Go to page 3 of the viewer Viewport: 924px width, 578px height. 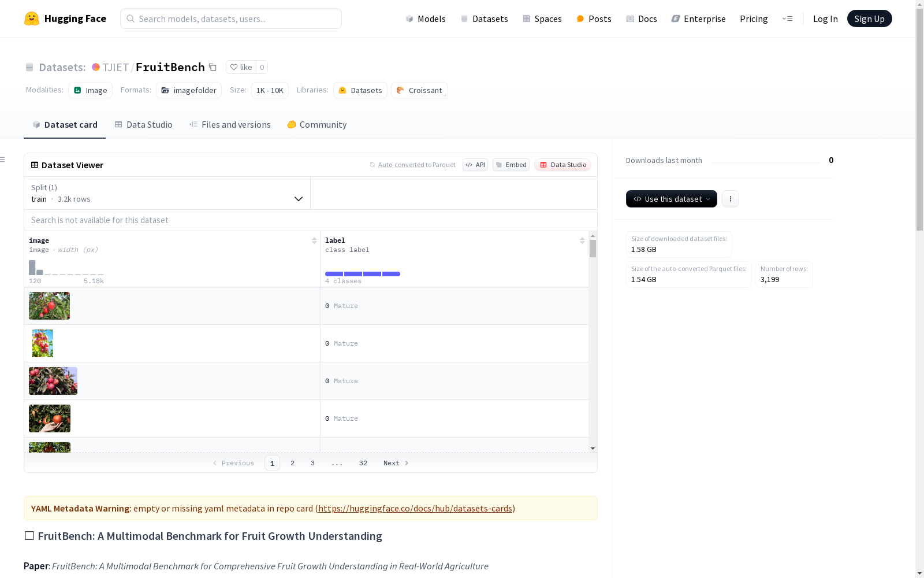[x=313, y=463]
